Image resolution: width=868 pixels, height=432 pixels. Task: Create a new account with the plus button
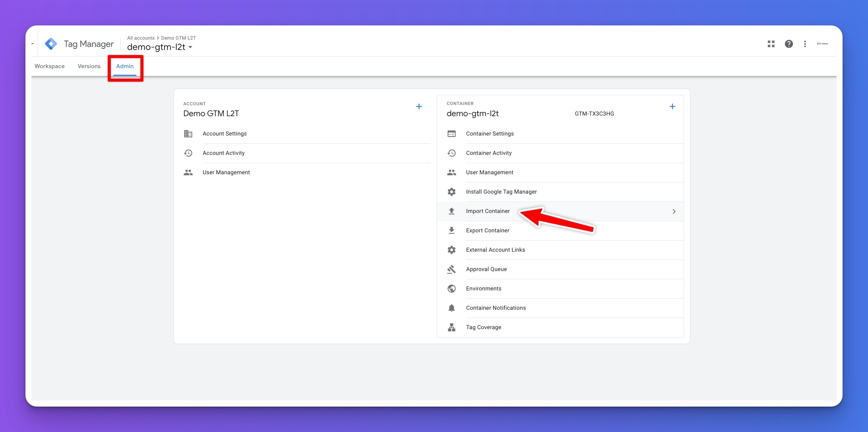pos(419,107)
